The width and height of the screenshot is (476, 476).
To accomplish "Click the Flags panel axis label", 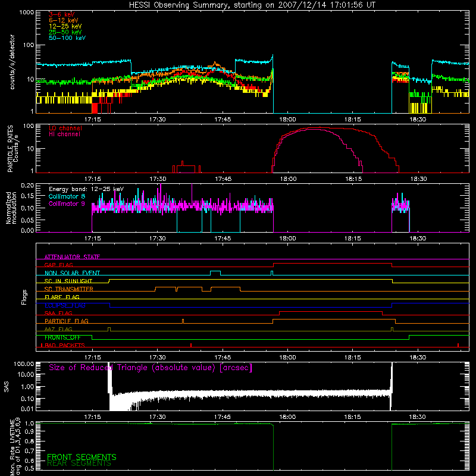I will coord(24,297).
